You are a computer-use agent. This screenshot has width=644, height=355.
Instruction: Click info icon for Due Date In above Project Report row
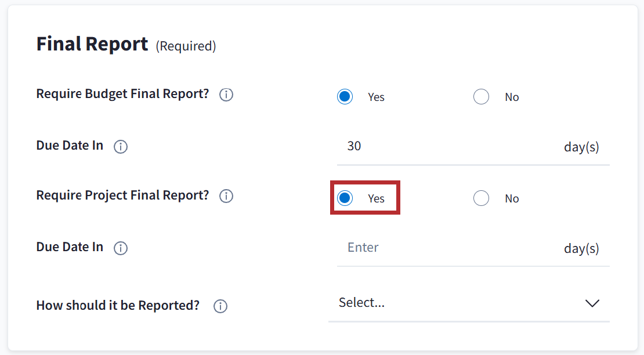point(121,147)
